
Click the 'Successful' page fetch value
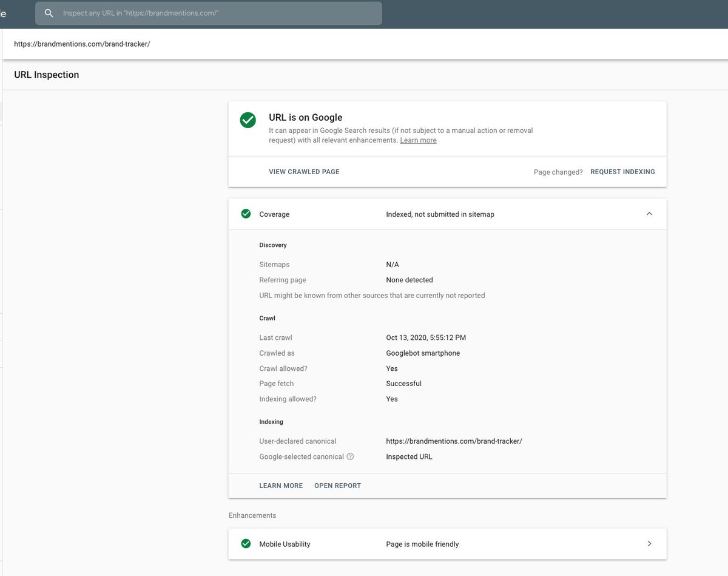pos(403,384)
